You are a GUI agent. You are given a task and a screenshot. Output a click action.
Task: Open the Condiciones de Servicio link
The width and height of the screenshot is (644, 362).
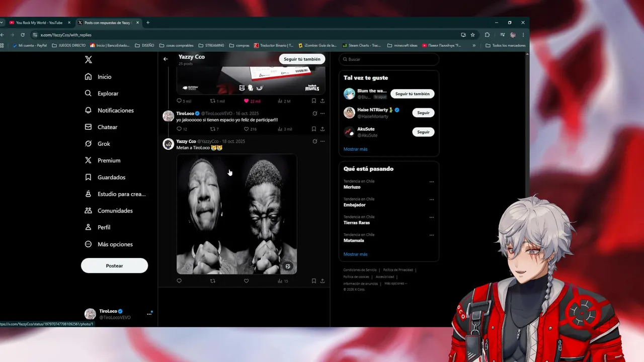[360, 270]
